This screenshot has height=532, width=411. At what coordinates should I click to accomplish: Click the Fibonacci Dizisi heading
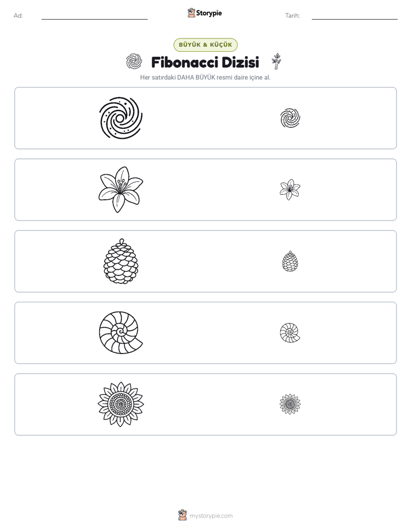205,62
